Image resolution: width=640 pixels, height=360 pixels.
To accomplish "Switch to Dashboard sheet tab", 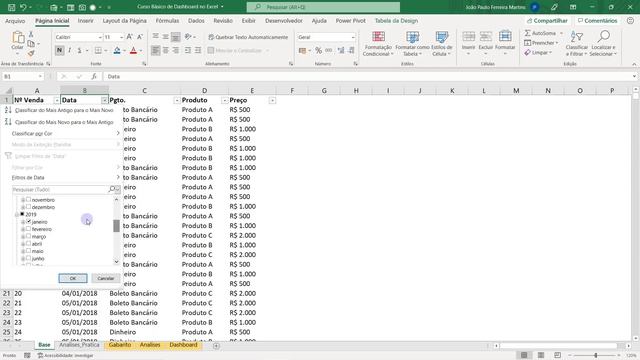I will click(183, 345).
